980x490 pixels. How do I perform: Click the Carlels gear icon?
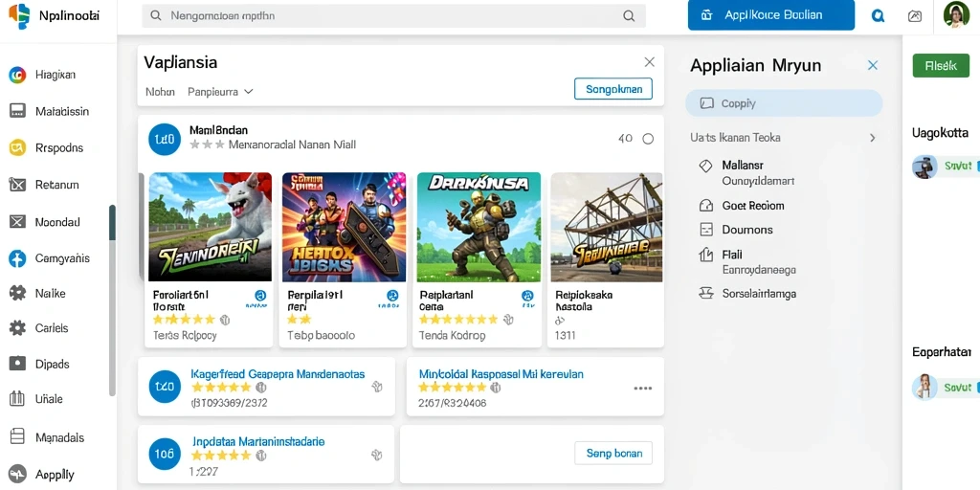pos(17,328)
